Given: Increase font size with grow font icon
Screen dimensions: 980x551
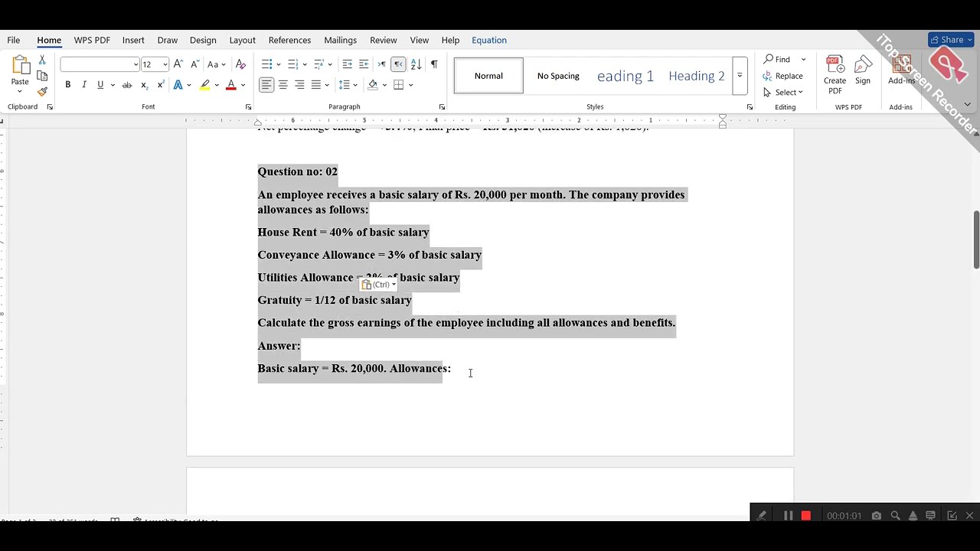Looking at the screenshot, I should [178, 64].
